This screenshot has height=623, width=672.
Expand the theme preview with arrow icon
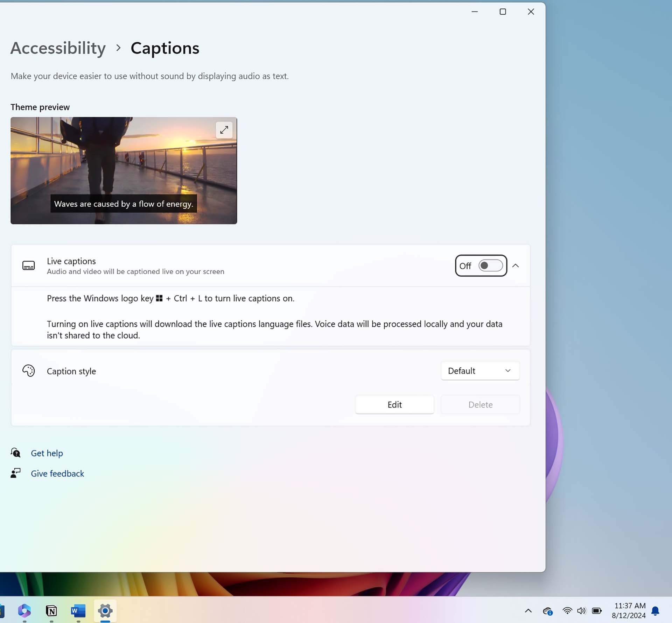pos(224,130)
